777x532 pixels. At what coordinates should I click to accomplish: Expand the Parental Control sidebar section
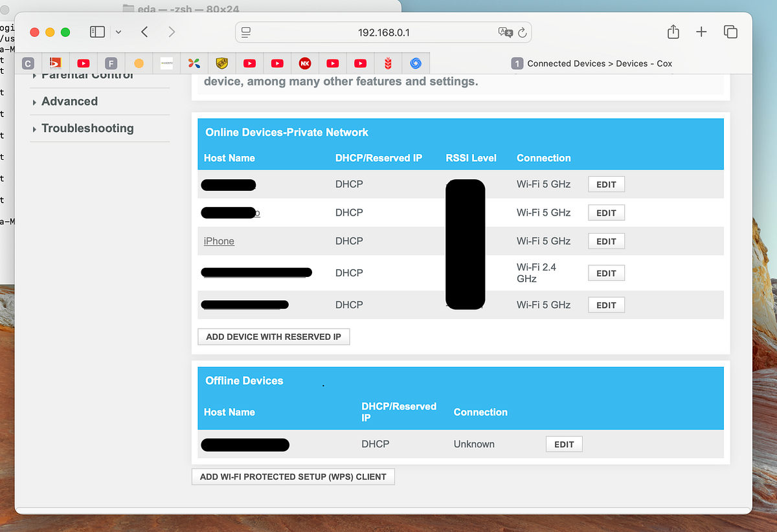[87, 76]
